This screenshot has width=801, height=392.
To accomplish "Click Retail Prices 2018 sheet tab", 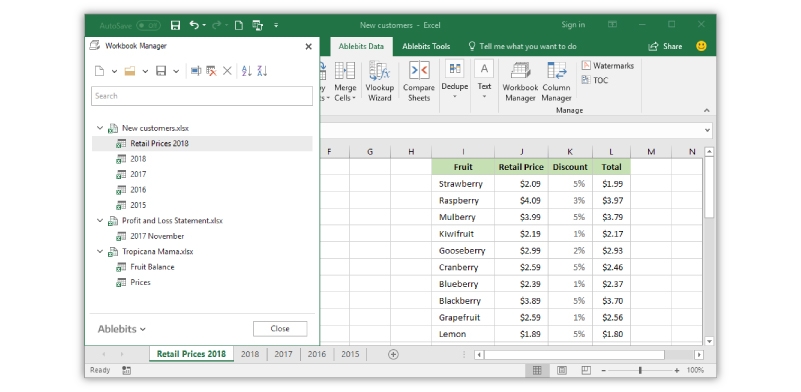I will tap(191, 354).
